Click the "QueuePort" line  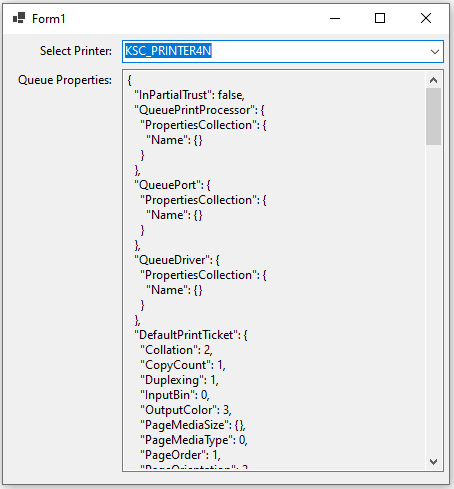[x=172, y=185]
